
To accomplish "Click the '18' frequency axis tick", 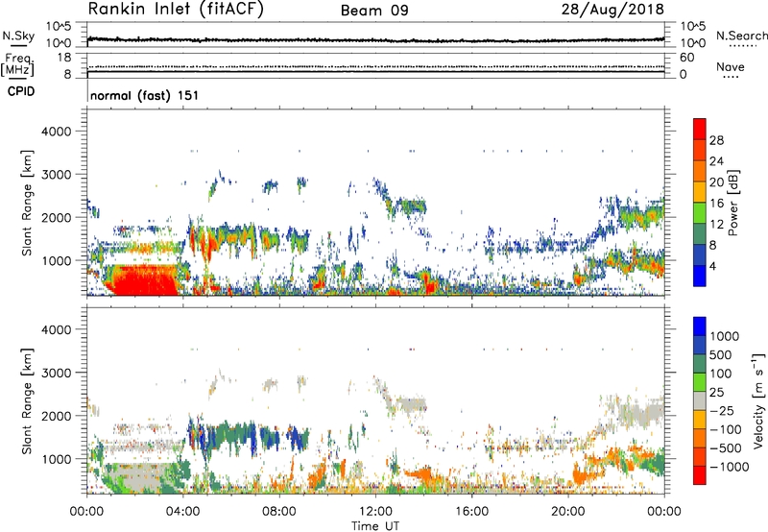I will pyautogui.click(x=64, y=58).
